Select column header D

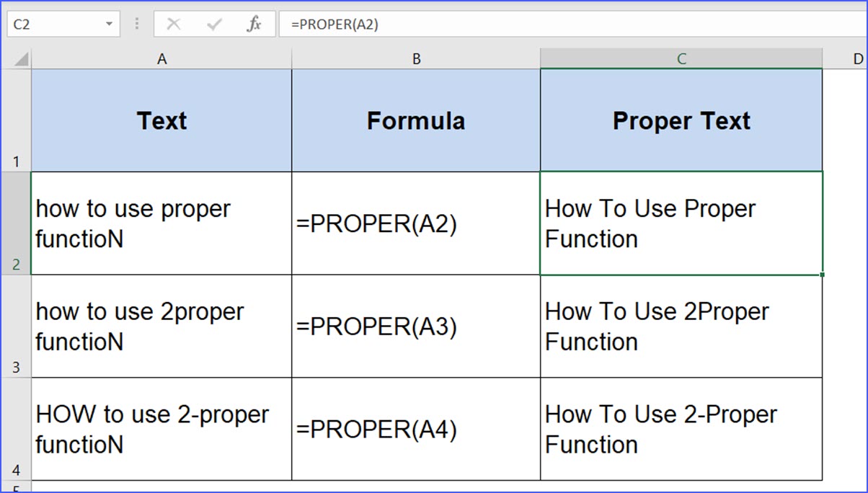click(x=857, y=57)
